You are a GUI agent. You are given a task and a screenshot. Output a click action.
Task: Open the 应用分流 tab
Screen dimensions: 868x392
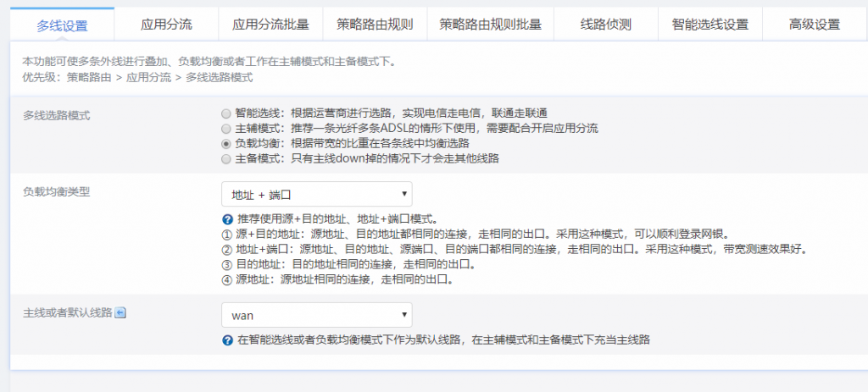[x=166, y=25]
